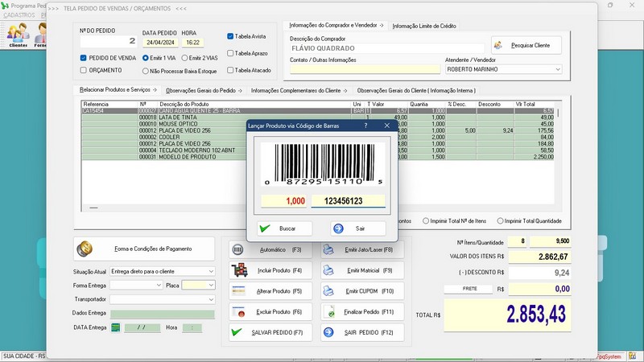Switch to Observações Gerais do Pedido tab
This screenshot has height=362, width=644.
click(204, 90)
